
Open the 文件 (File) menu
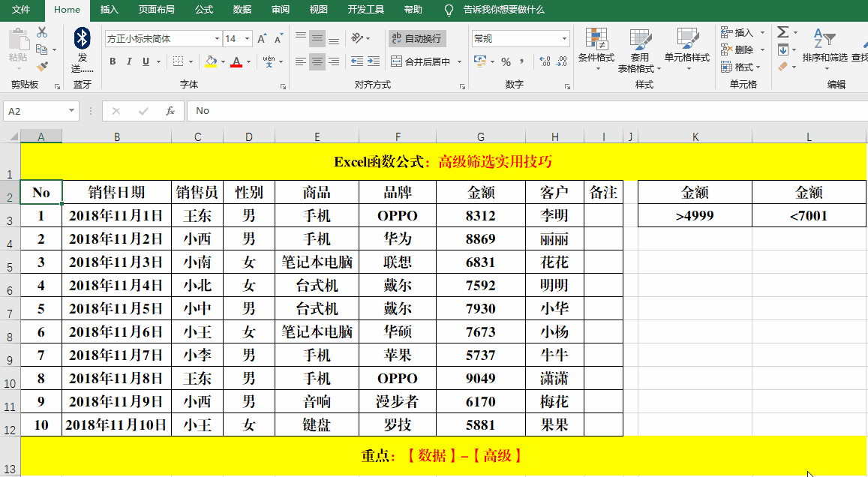[x=22, y=10]
